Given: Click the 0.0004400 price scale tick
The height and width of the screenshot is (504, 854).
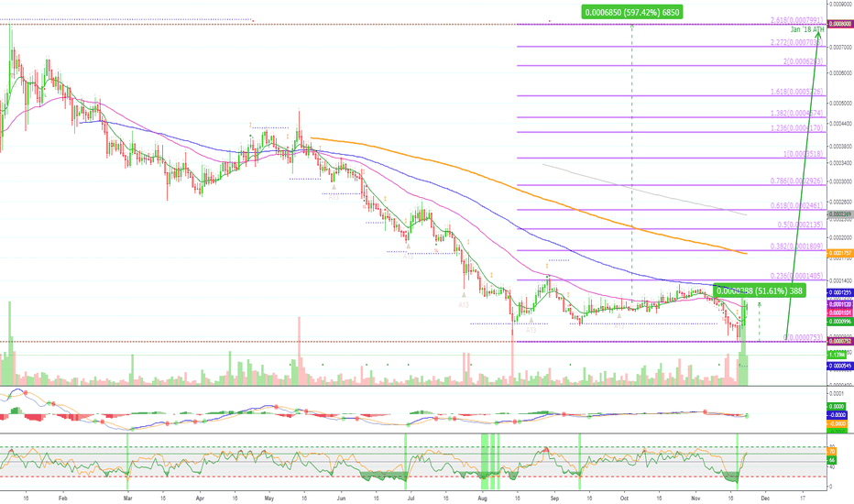Looking at the screenshot, I should click(840, 123).
